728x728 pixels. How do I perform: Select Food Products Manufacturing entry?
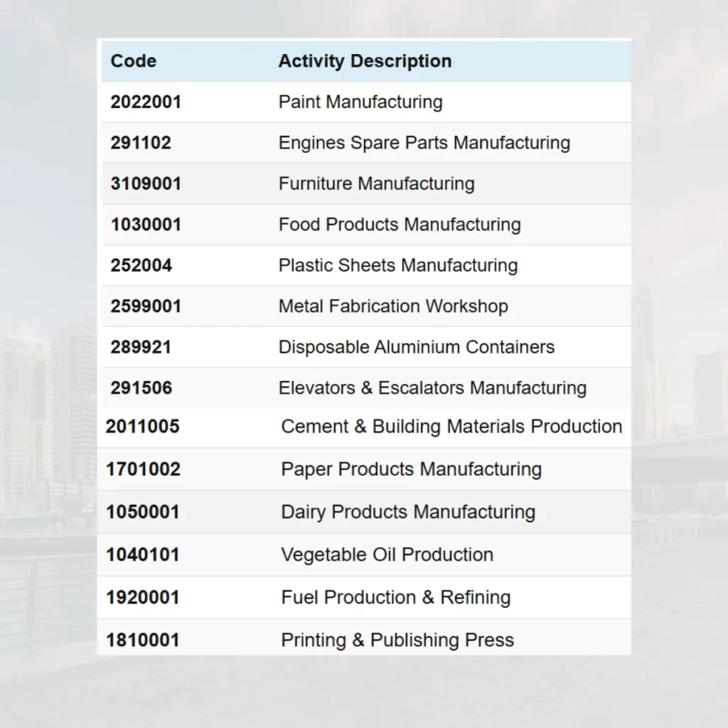[x=400, y=225]
